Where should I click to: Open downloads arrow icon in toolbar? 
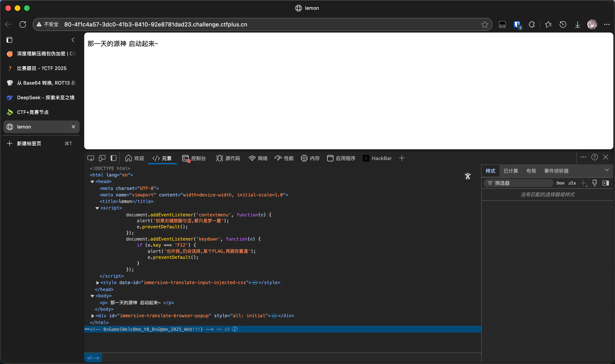(577, 24)
